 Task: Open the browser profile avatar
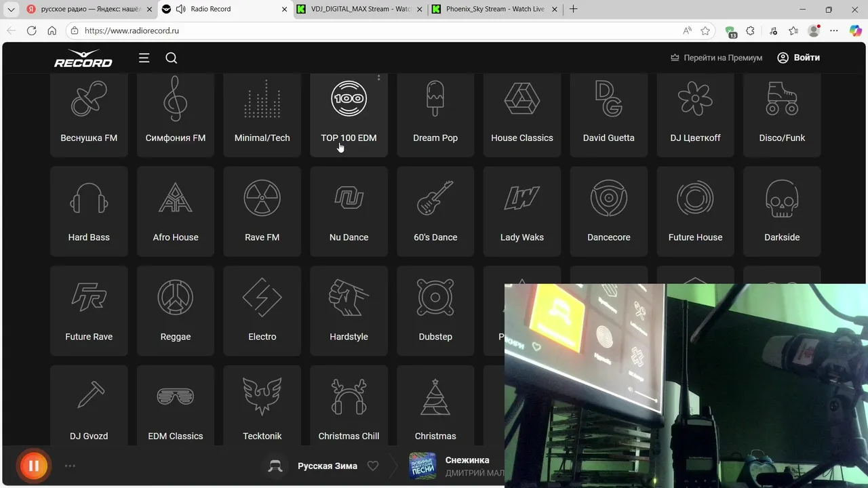pos(814,30)
